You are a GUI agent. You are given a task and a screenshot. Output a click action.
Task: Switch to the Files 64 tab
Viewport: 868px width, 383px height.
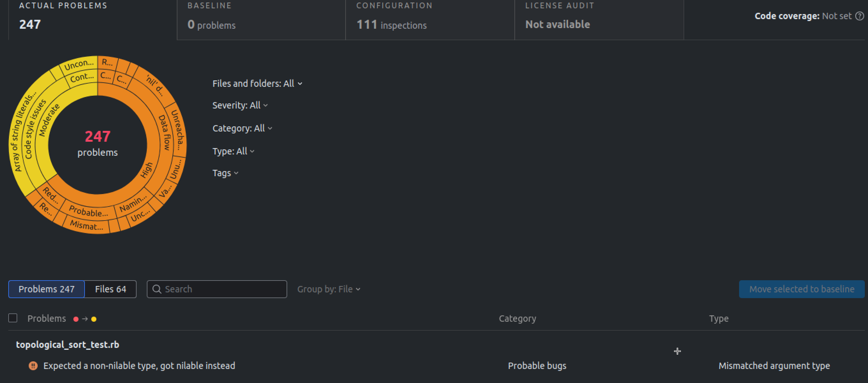110,289
